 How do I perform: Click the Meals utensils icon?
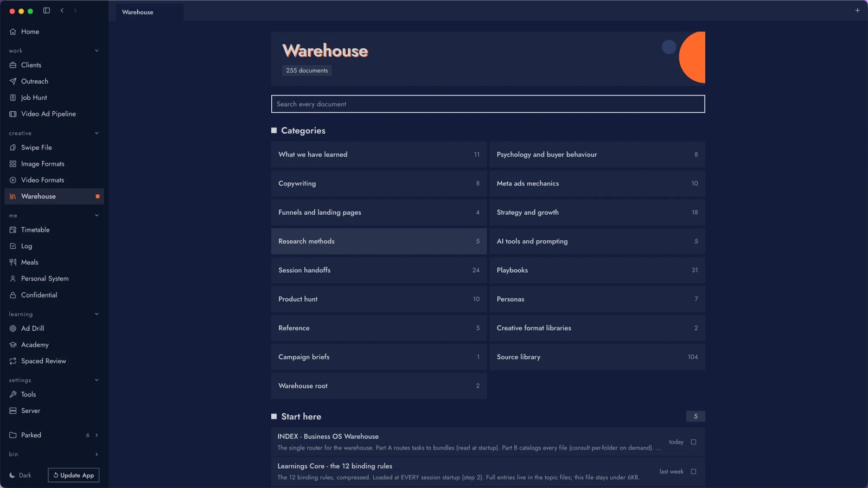pos(13,262)
